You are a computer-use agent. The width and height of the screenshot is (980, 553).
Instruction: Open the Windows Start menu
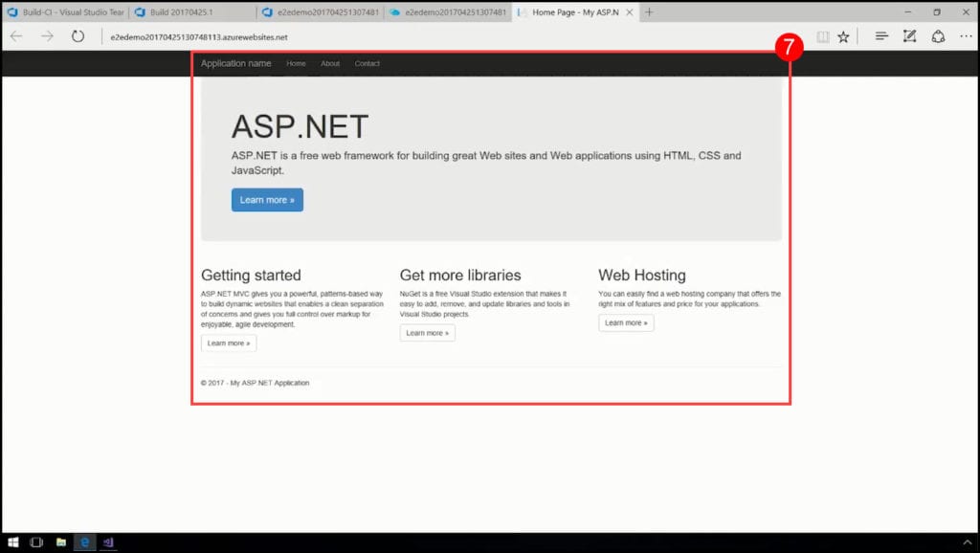(12, 542)
